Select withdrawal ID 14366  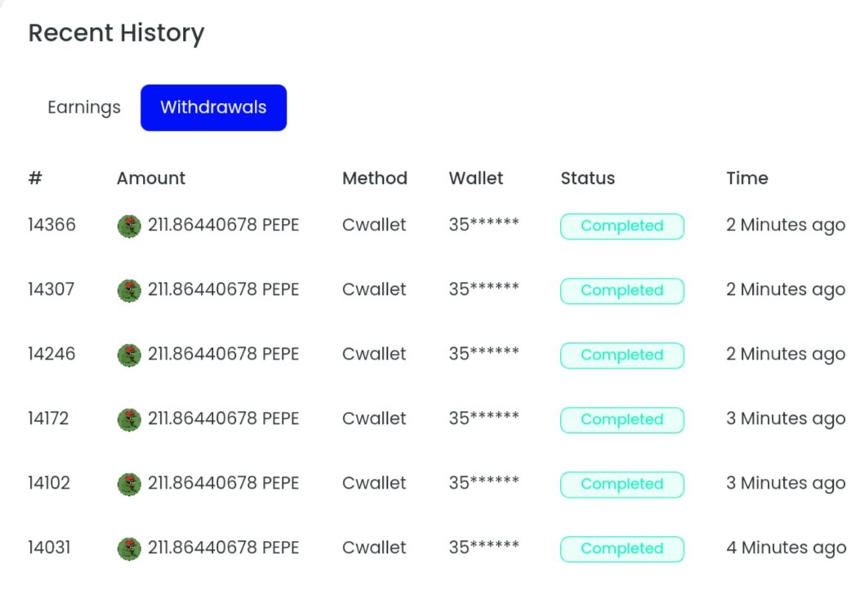pos(52,225)
